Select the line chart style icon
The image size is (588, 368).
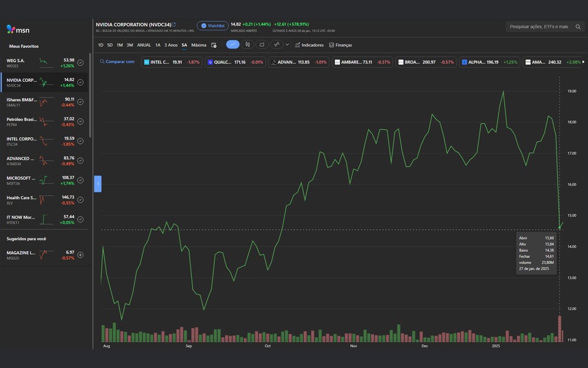[232, 44]
